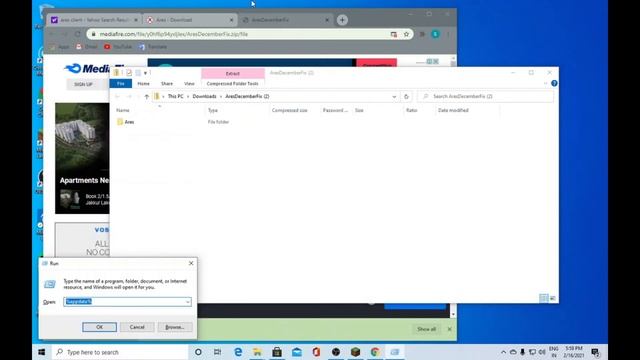Open the Share ribbon tab
The height and width of the screenshot is (360, 640).
click(x=167, y=84)
